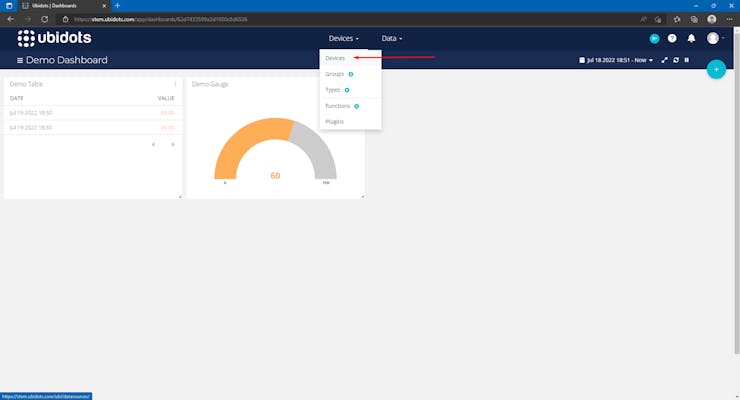Image resolution: width=740 pixels, height=400 pixels.
Task: Click the Ubidots logo
Action: click(x=54, y=38)
